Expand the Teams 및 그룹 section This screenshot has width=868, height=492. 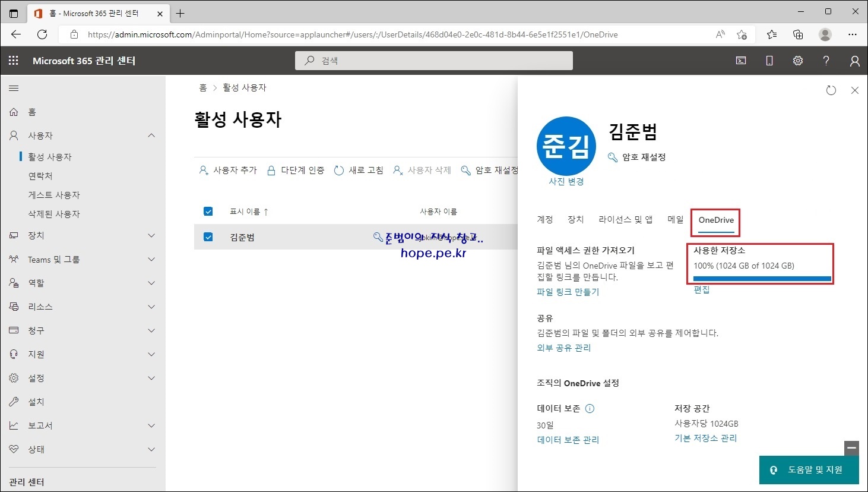pyautogui.click(x=151, y=259)
